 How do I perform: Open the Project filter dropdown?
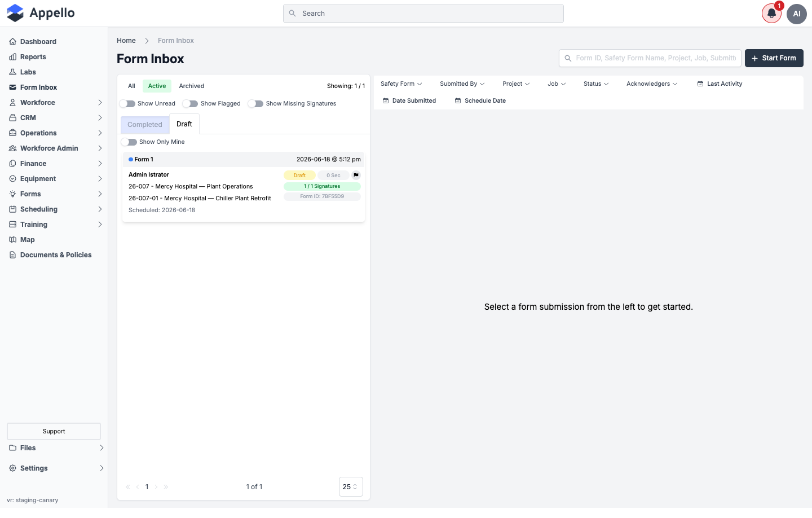[x=516, y=84]
